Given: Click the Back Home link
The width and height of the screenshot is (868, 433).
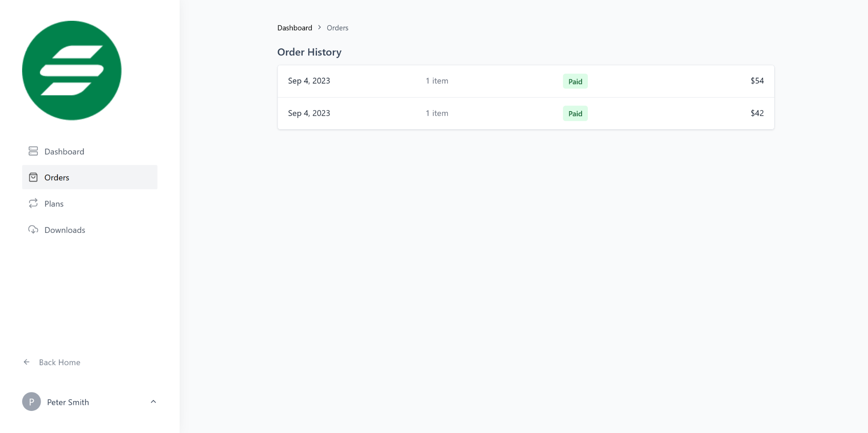Looking at the screenshot, I should [59, 362].
